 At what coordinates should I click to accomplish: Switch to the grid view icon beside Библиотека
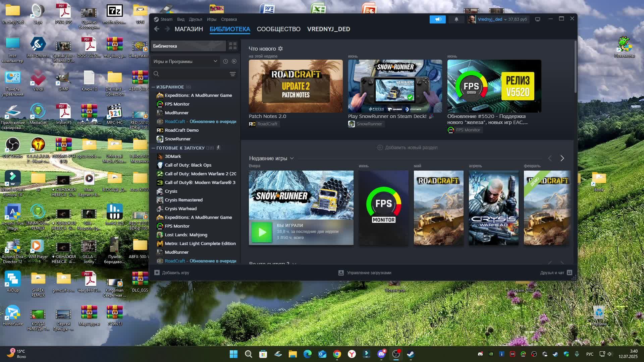point(232,46)
